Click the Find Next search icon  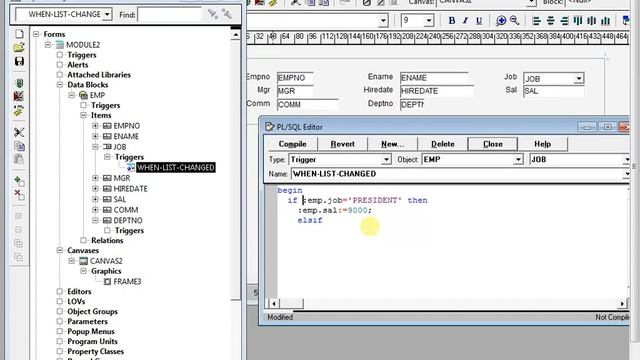click(x=213, y=14)
